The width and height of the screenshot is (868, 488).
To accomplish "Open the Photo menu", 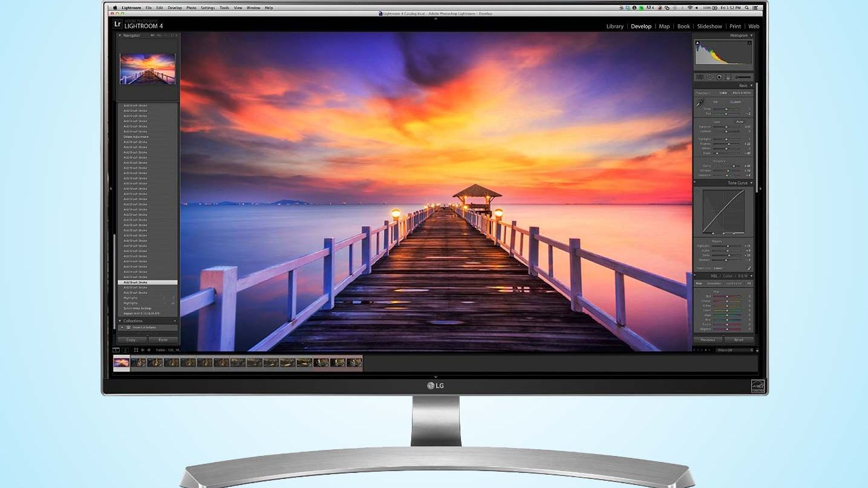I will click(191, 8).
